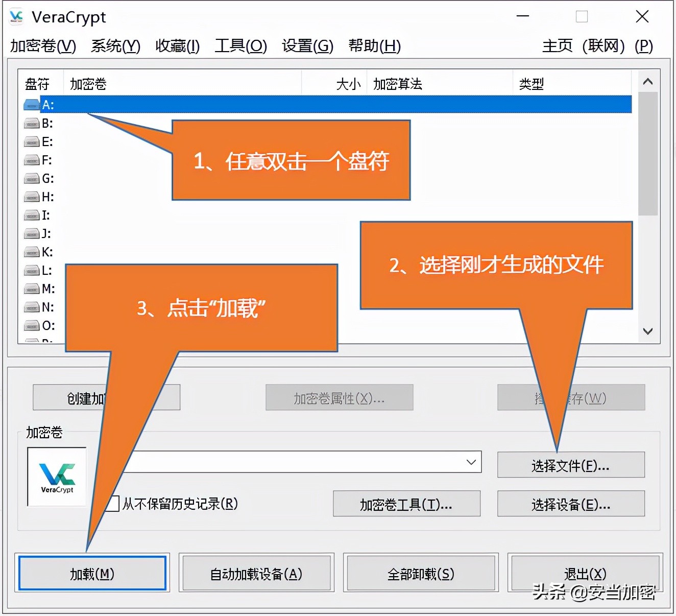This screenshot has height=616, width=676.
Task: Click the VeraCrypt logo in the volume area
Action: (x=56, y=476)
